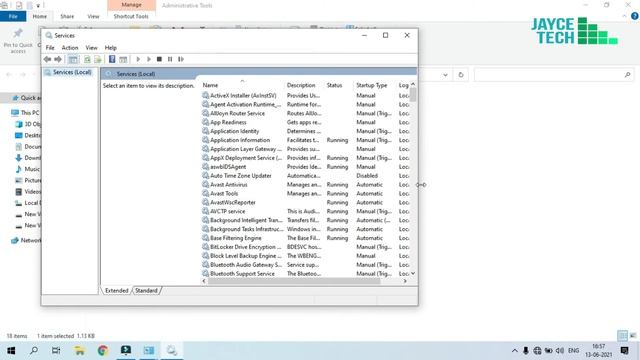Open the File menu in Services
The image size is (640, 360).
pyautogui.click(x=50, y=48)
